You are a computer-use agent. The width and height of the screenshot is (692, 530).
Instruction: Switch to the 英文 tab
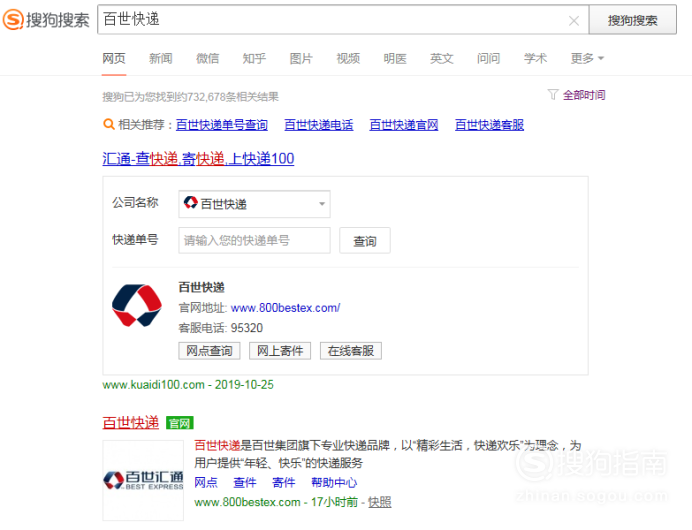pos(442,58)
